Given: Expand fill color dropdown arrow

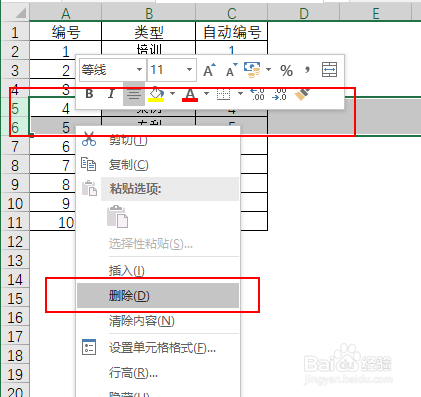Looking at the screenshot, I should click(x=172, y=94).
